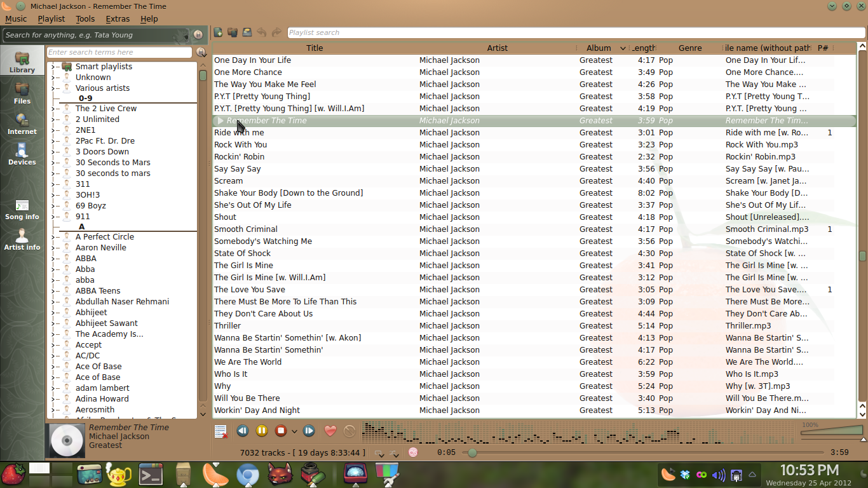The image size is (868, 488).
Task: Expand the Aerosmith artist node
Action: point(53,410)
